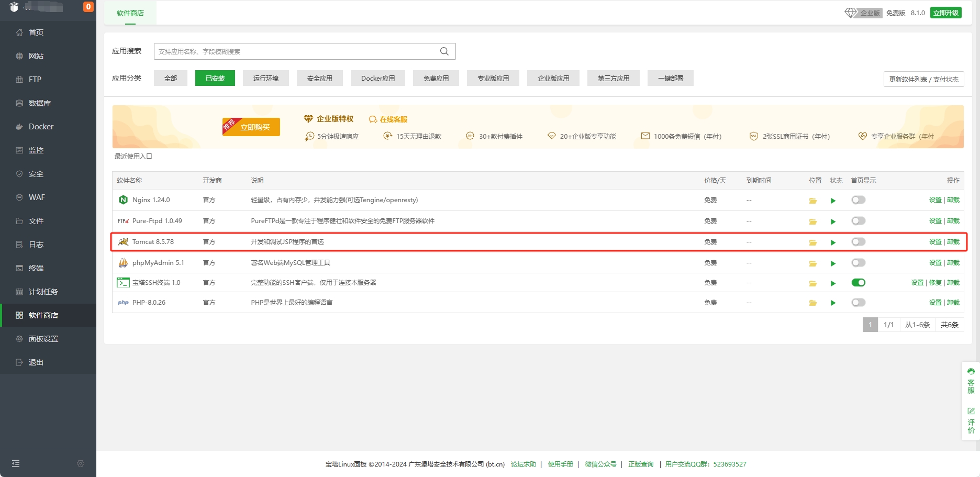Click 卸载 link for Nginx
Screen dimensions: 980x477
pos(953,199)
